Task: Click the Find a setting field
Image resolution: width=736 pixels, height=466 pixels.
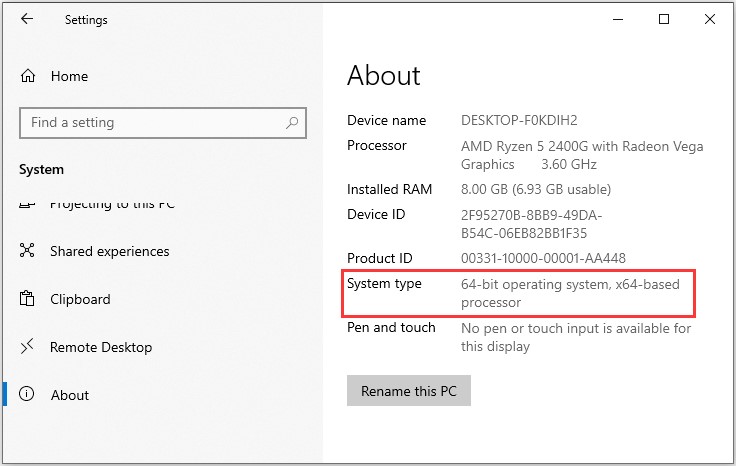Action: pyautogui.click(x=163, y=123)
